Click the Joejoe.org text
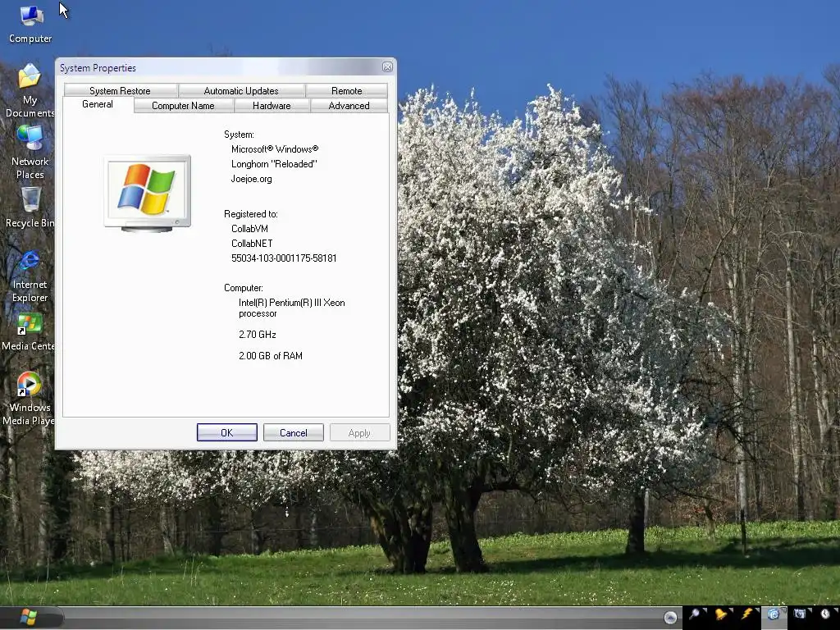The height and width of the screenshot is (630, 840). tap(251, 179)
